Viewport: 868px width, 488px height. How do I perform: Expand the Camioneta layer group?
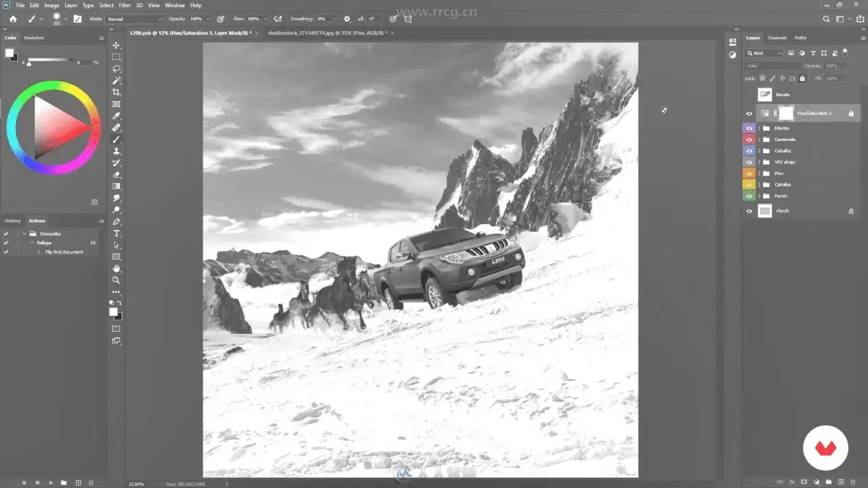(759, 139)
